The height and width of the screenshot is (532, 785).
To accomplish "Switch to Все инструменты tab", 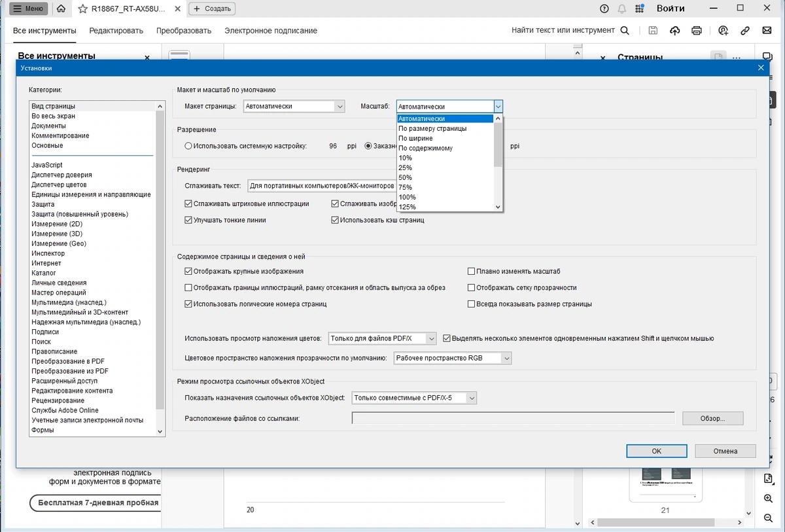I will pos(44,31).
